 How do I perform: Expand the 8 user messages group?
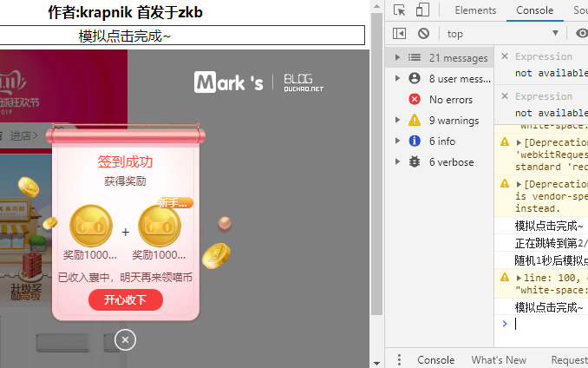click(x=397, y=78)
